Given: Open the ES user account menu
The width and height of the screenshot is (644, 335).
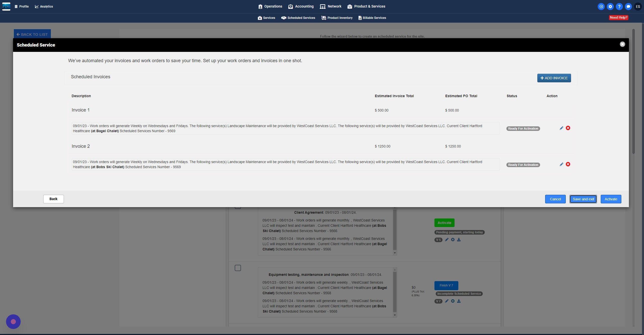Looking at the screenshot, I should point(638,7).
